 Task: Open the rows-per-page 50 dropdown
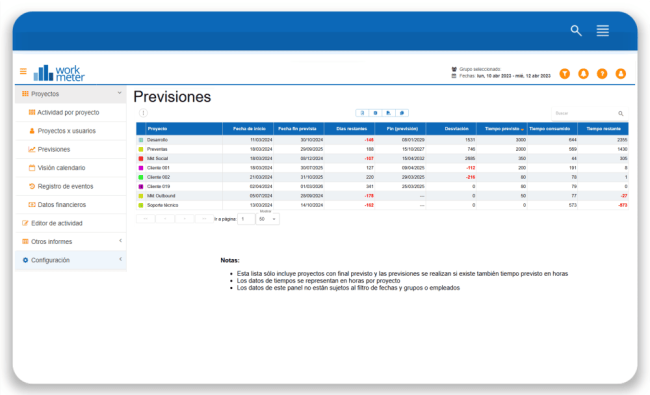pyautogui.click(x=267, y=219)
